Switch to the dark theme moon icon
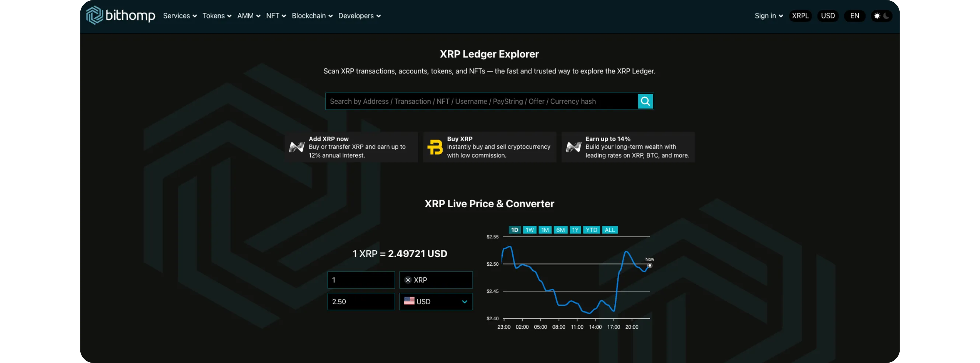The width and height of the screenshot is (980, 363). (886, 16)
